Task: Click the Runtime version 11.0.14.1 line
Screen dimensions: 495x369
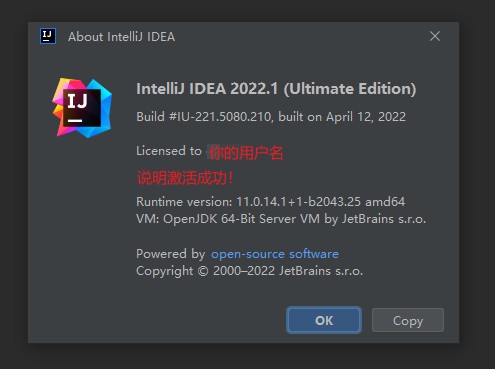Action: [270, 202]
